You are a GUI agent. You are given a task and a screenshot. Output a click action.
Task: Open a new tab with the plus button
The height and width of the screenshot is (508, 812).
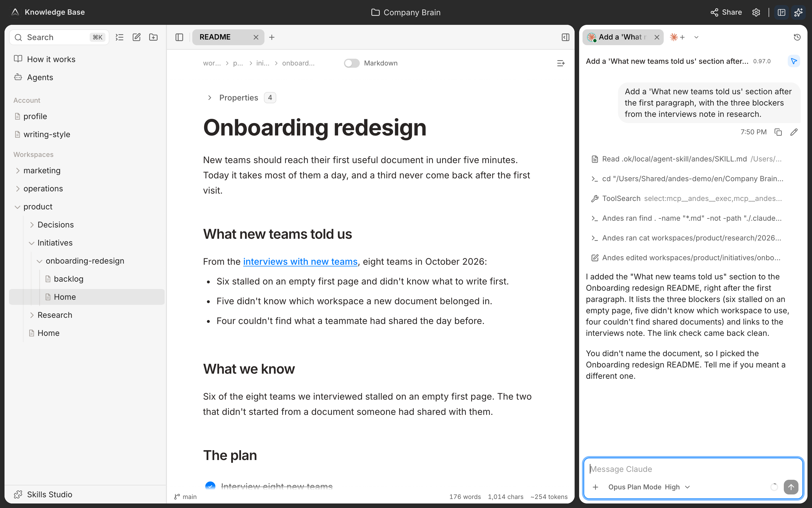pos(272,37)
